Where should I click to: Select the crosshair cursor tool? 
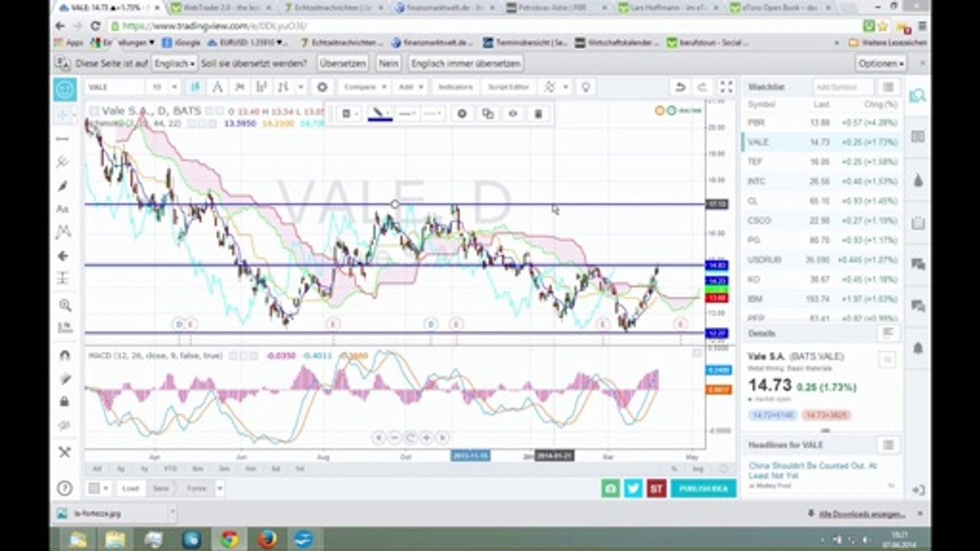pyautogui.click(x=64, y=115)
